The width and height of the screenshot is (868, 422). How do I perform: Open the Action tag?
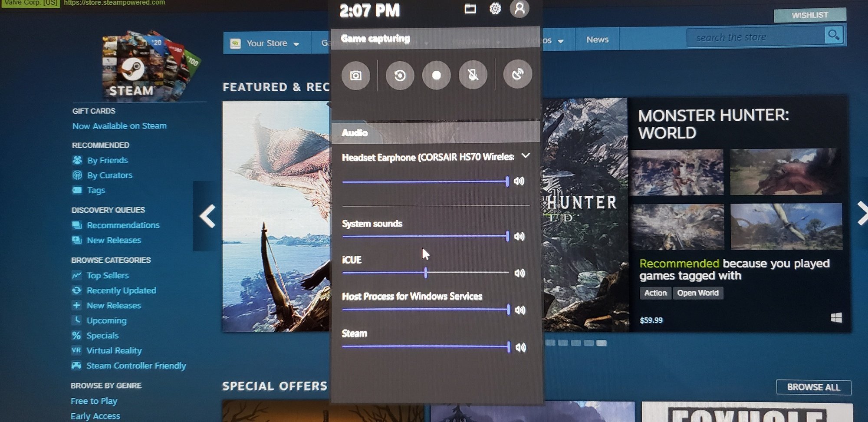655,293
